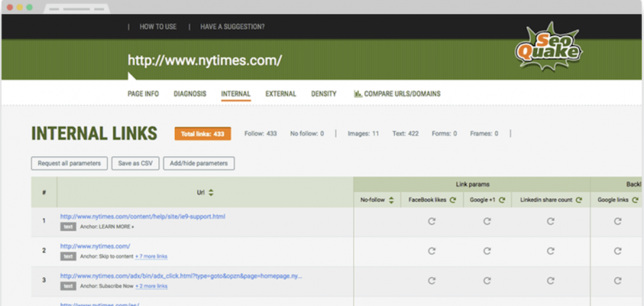644x306 pixels.
Task: Load FaceBook likes for adx_click.html row
Action: 432,280
